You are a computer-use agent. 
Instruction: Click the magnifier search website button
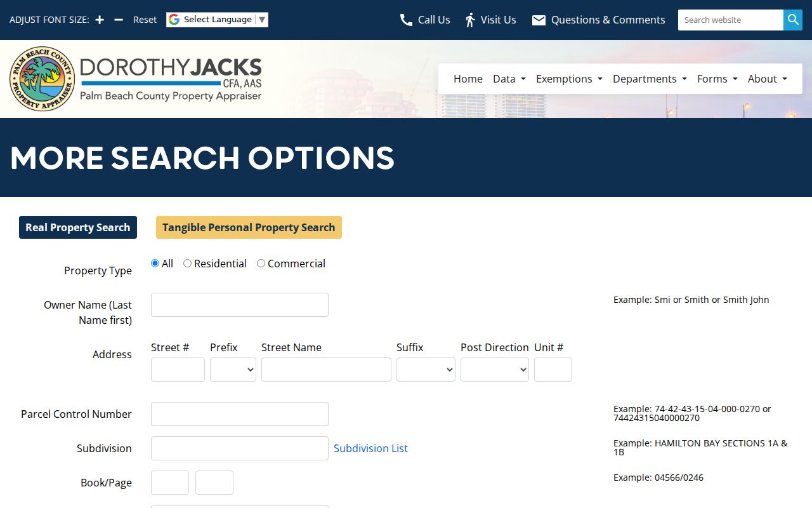click(x=793, y=20)
